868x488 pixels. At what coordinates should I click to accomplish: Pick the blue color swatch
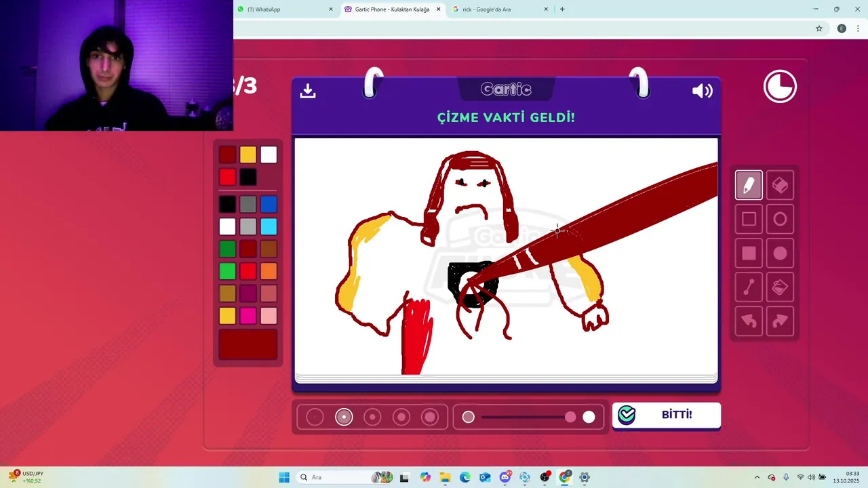pyautogui.click(x=269, y=204)
